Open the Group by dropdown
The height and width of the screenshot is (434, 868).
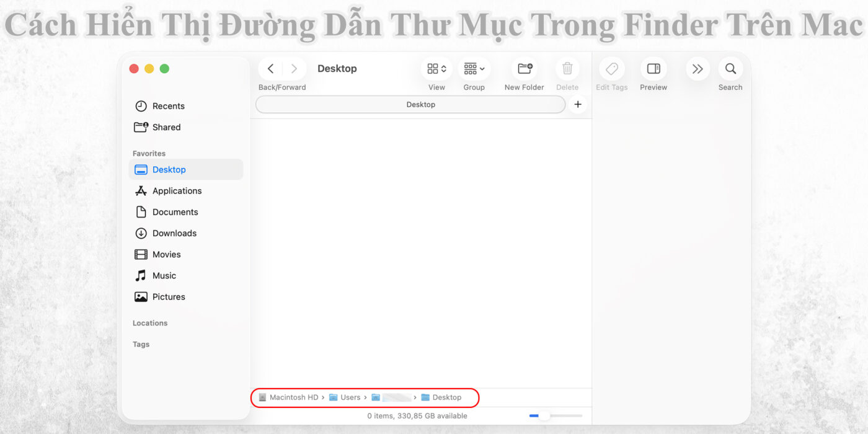tap(474, 68)
